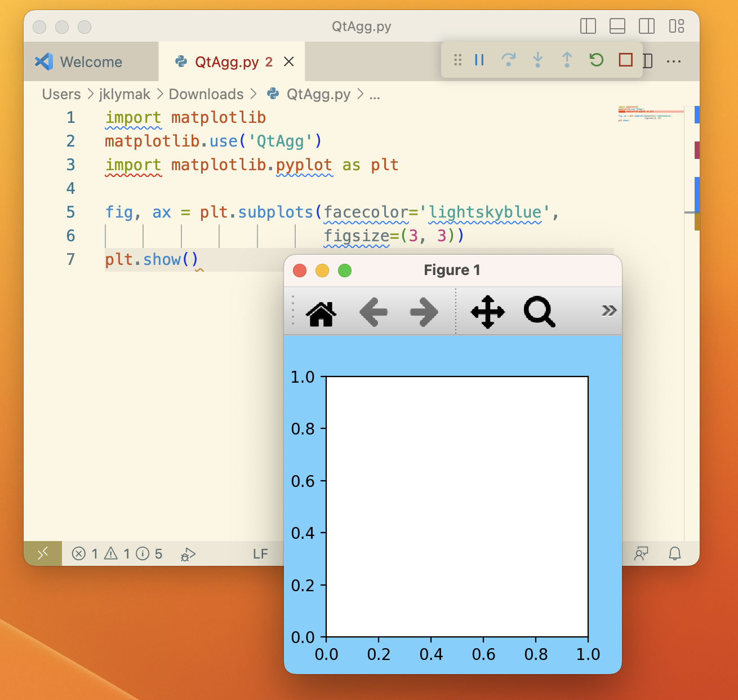Expand hidden Figure toolbar items
The image size is (738, 700).
(x=608, y=311)
